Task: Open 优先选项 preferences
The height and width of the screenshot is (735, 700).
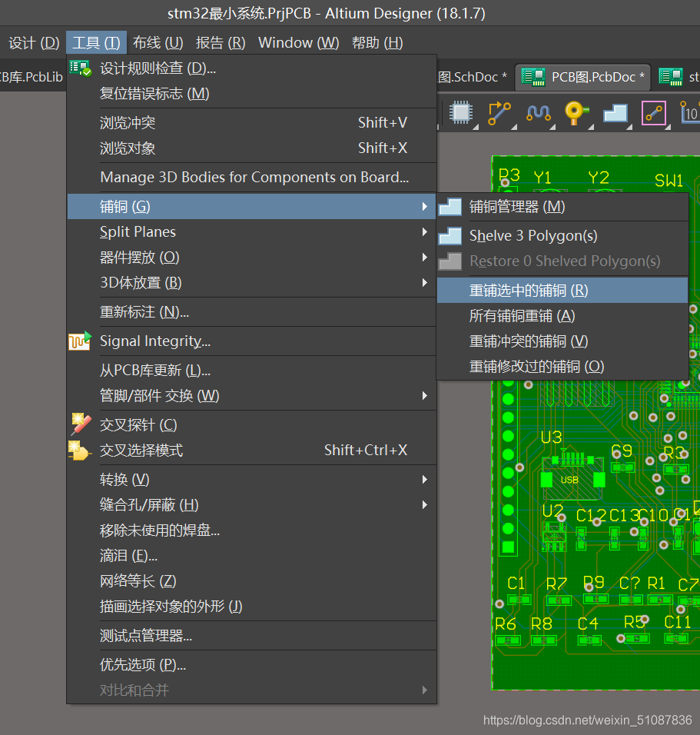Action: [143, 665]
